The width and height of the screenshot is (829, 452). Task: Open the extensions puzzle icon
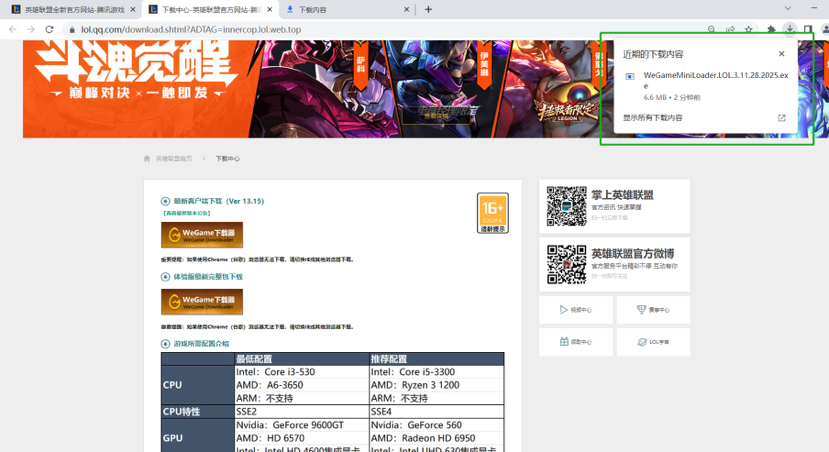pos(771,29)
